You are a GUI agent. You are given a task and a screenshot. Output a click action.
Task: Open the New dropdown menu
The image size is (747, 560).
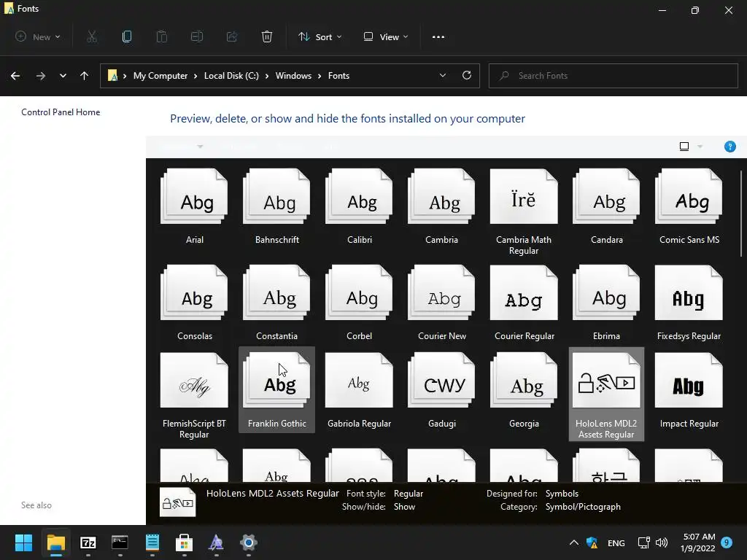(x=38, y=36)
